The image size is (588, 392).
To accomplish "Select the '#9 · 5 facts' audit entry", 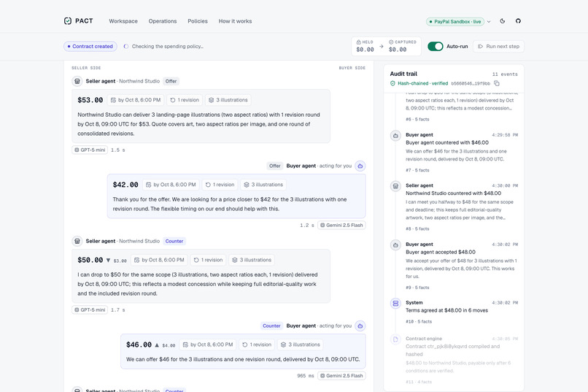I will tap(417, 288).
